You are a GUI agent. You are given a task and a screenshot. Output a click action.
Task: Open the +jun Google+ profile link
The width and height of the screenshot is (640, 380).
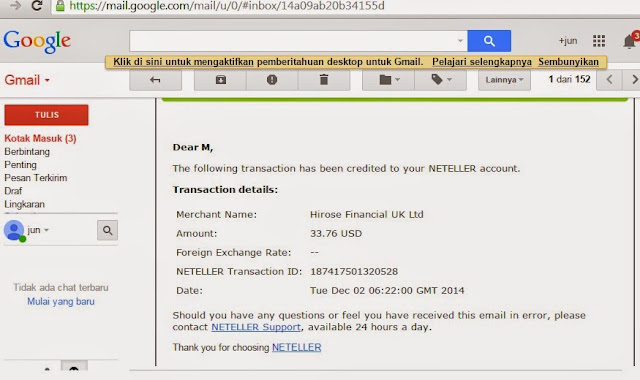[x=568, y=41]
